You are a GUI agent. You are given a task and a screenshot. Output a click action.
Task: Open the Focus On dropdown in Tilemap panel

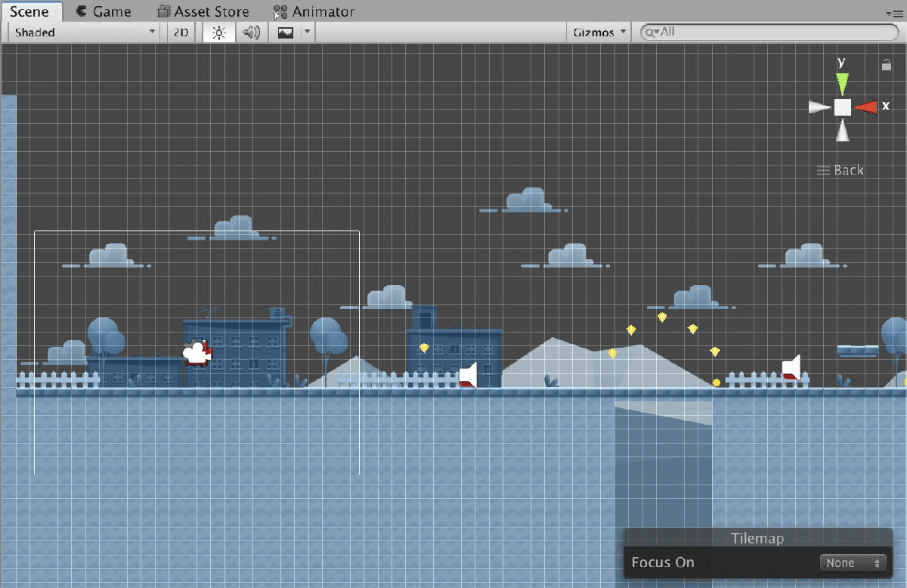853,562
